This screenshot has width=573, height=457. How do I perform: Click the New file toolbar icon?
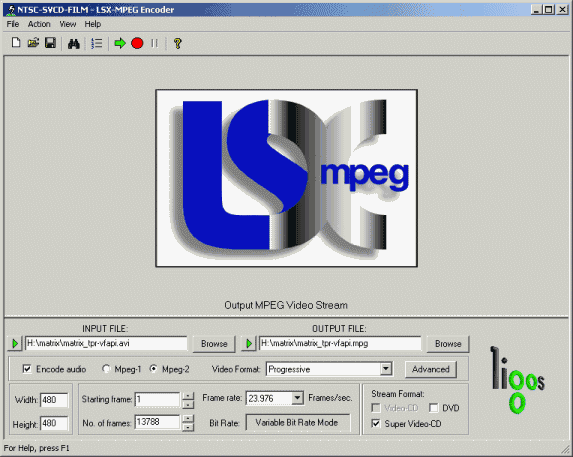click(16, 43)
